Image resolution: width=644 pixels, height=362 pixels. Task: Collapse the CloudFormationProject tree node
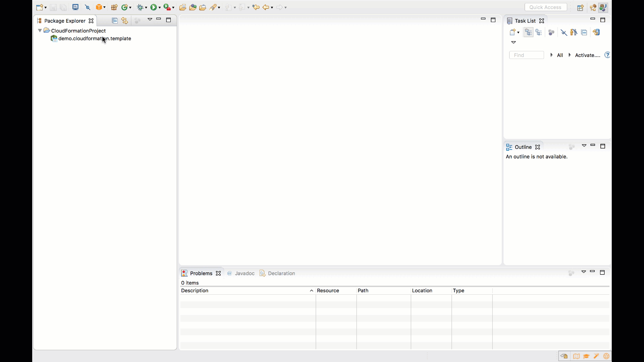[x=40, y=31]
